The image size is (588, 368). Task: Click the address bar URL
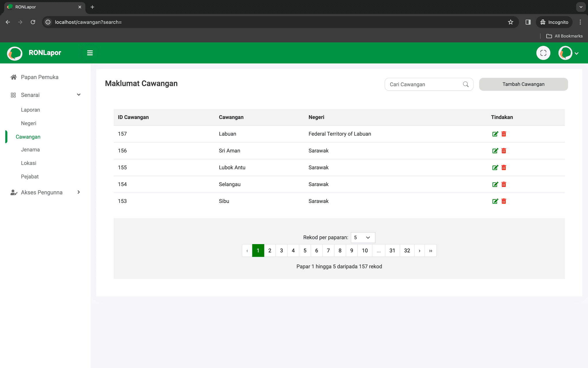click(x=88, y=22)
